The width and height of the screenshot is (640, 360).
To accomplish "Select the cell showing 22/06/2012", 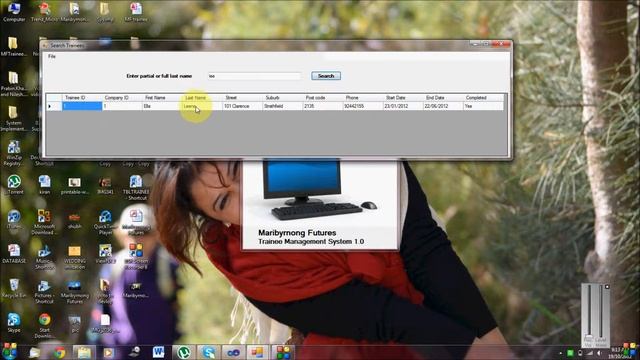I will click(443, 106).
